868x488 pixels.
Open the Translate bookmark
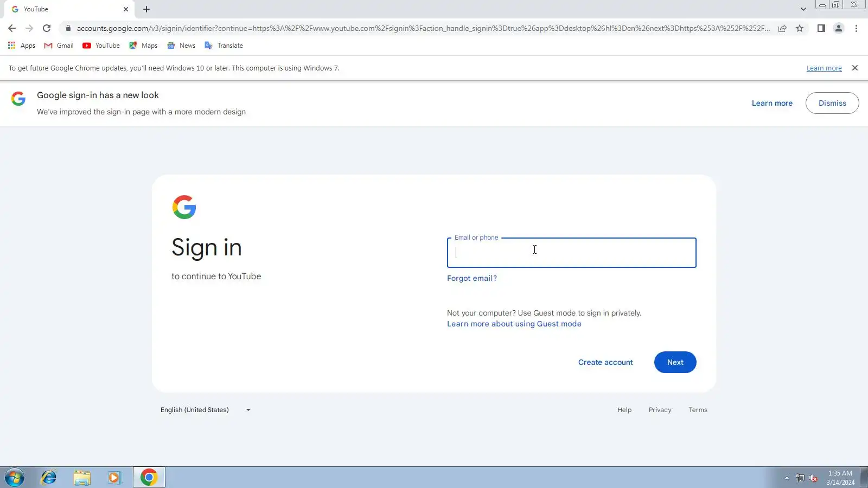click(224, 46)
